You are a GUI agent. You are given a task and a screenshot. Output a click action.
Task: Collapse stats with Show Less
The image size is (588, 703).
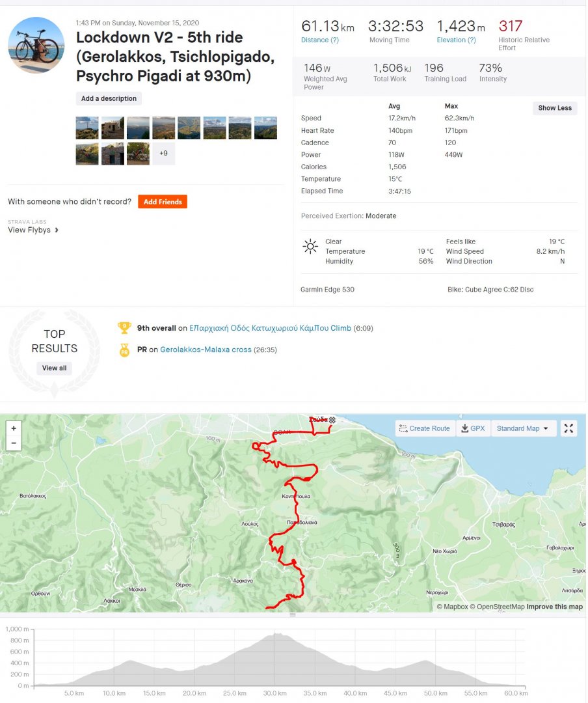click(555, 108)
